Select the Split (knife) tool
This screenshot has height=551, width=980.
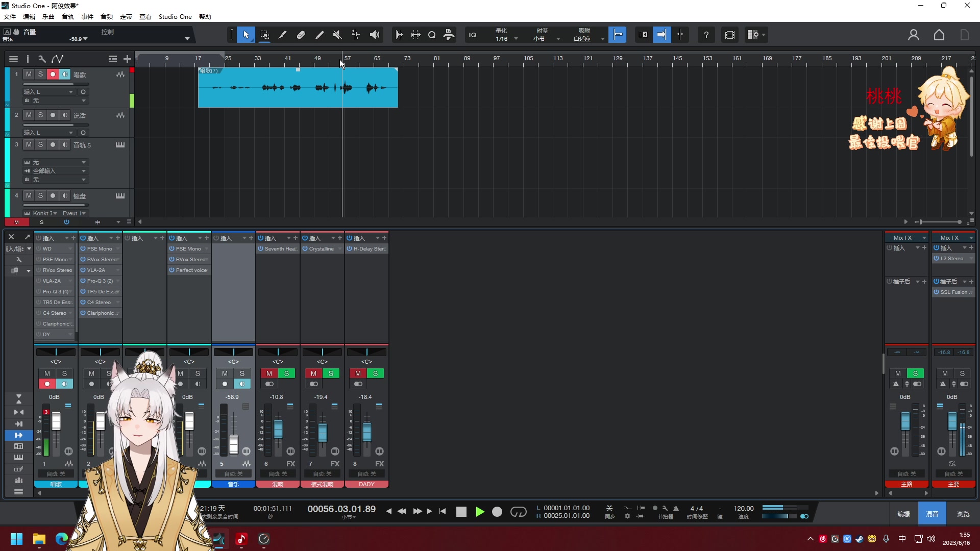[282, 35]
